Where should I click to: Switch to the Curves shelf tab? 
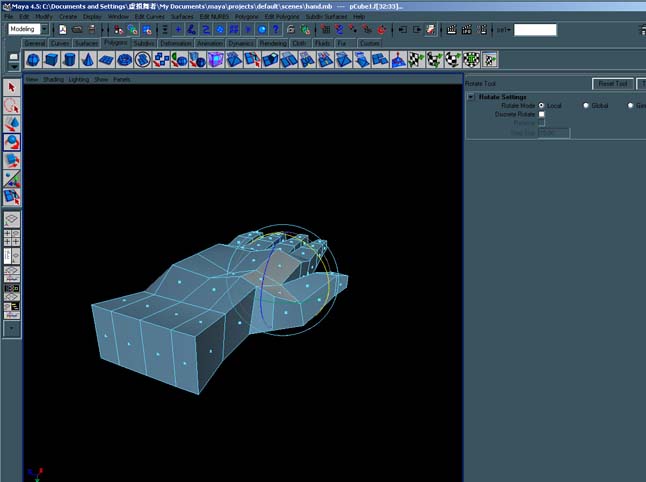tap(60, 43)
